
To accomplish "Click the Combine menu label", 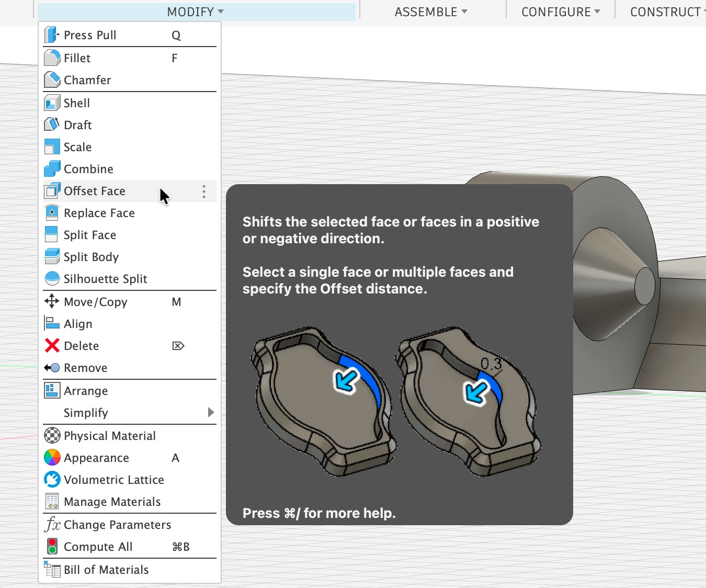I will [x=88, y=169].
